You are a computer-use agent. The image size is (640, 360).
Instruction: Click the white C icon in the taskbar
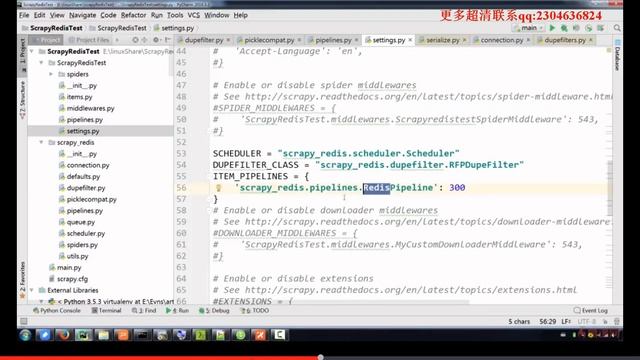(x=279, y=335)
